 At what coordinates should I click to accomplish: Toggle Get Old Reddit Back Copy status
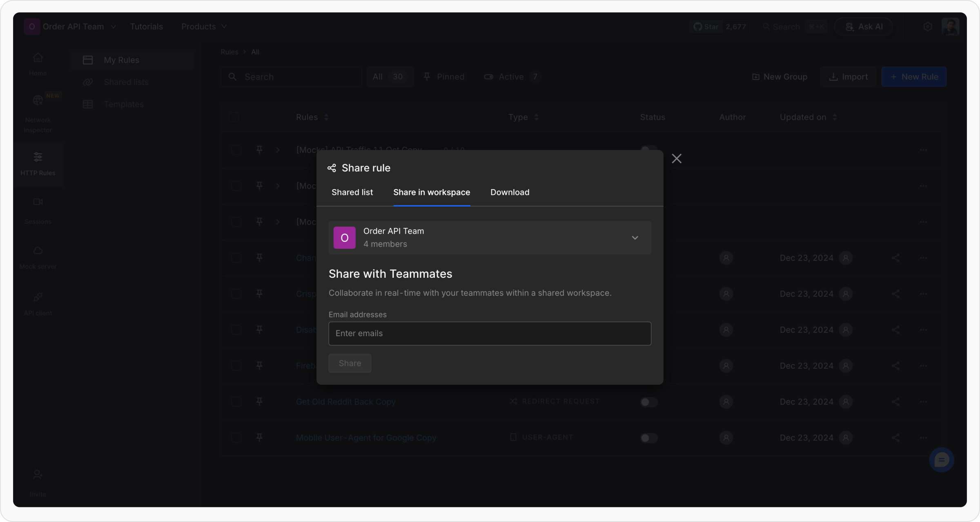648,402
